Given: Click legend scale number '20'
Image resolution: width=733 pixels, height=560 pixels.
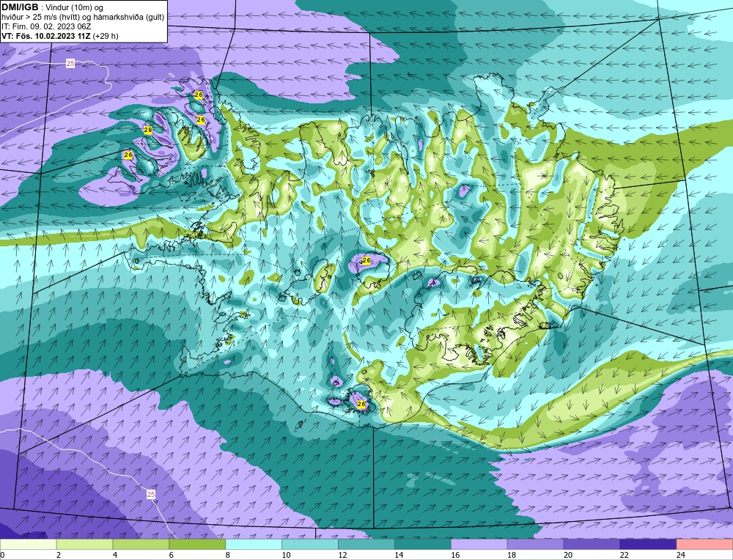Looking at the screenshot, I should (568, 555).
